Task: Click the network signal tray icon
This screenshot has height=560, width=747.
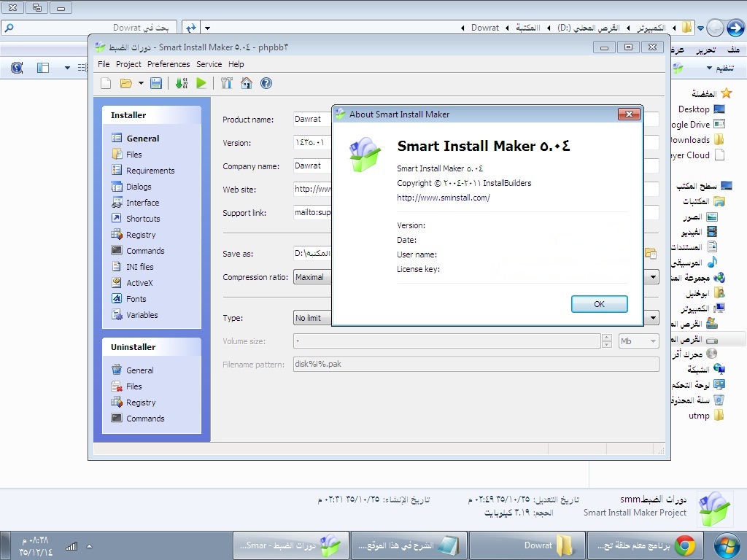Action: tap(71, 546)
